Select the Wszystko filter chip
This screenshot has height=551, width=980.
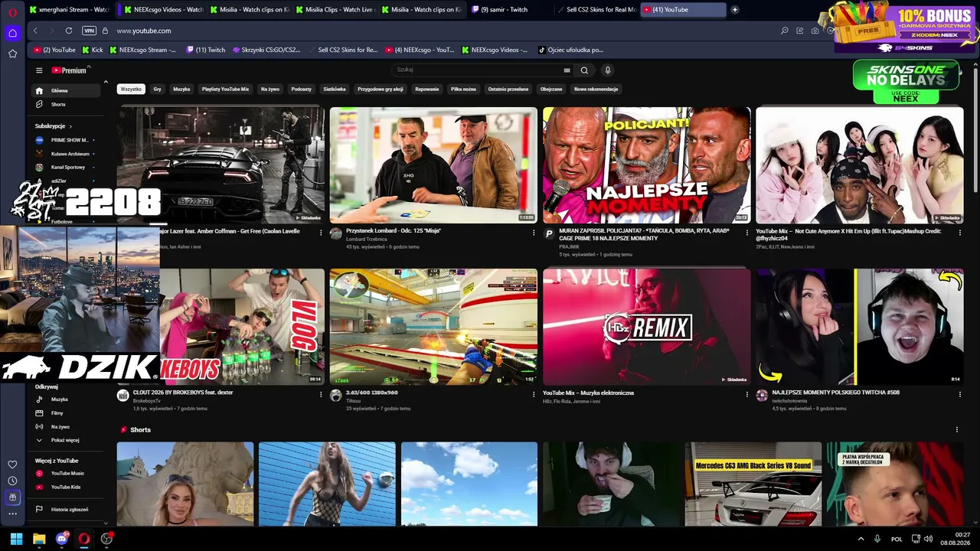click(131, 89)
